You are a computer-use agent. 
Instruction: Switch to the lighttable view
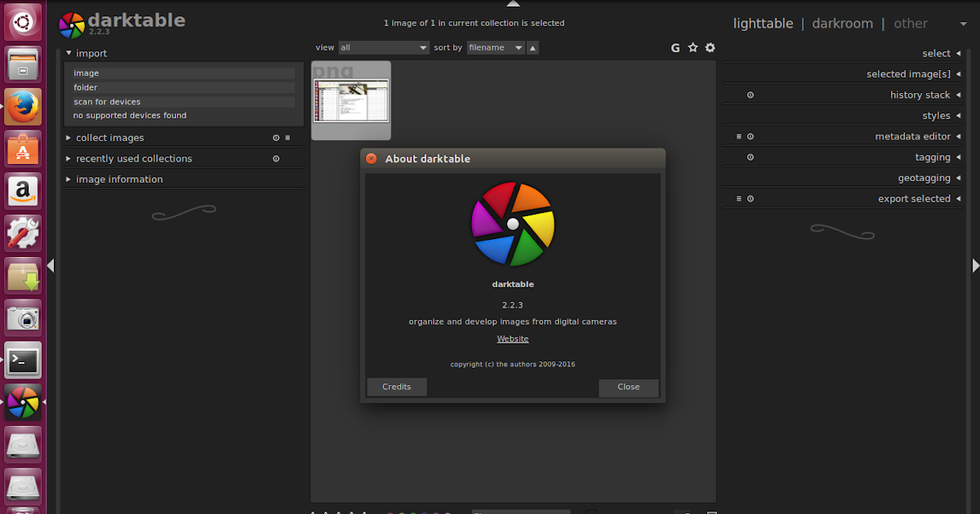click(763, 24)
